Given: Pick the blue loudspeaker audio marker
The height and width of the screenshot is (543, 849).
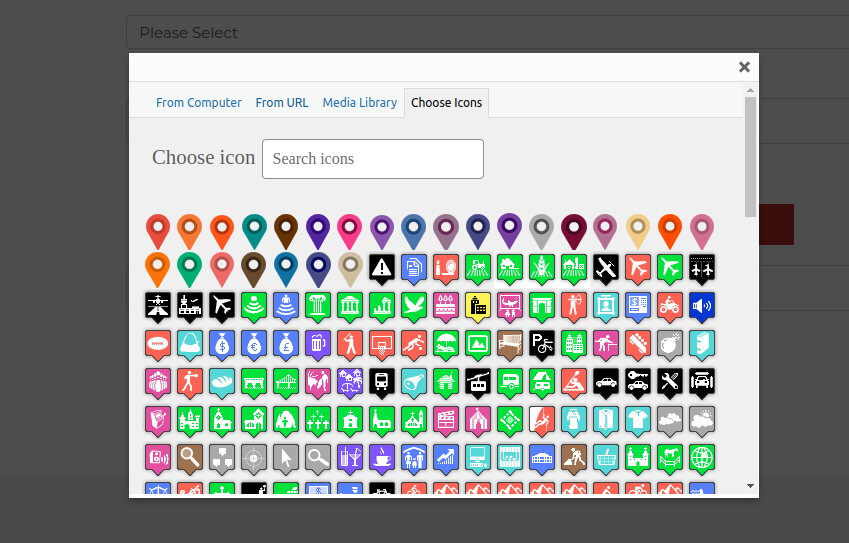Looking at the screenshot, I should pyautogui.click(x=702, y=306).
